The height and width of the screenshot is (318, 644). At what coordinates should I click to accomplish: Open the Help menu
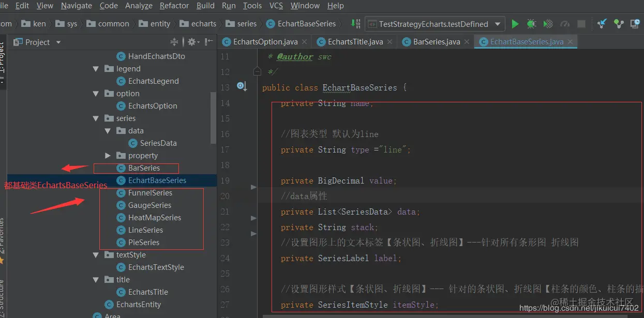pyautogui.click(x=336, y=6)
